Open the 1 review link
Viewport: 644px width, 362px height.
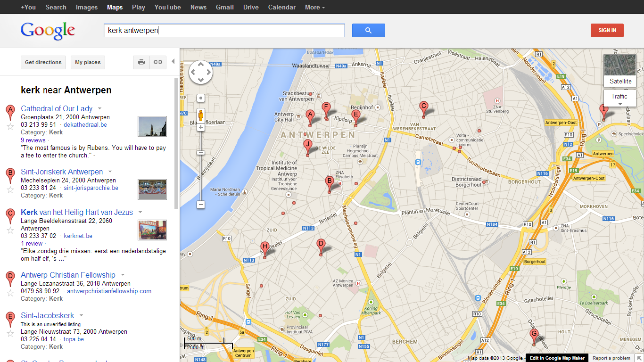[x=32, y=244]
